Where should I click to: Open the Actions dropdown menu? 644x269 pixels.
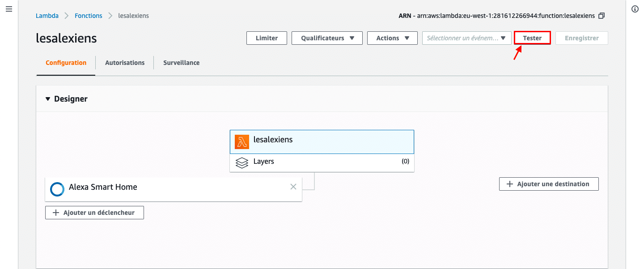tap(392, 38)
